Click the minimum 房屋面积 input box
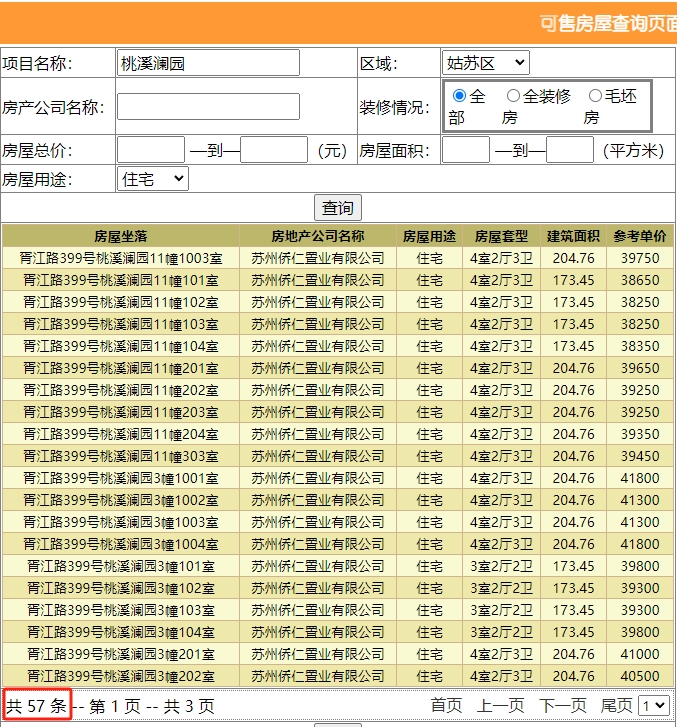 pos(465,150)
